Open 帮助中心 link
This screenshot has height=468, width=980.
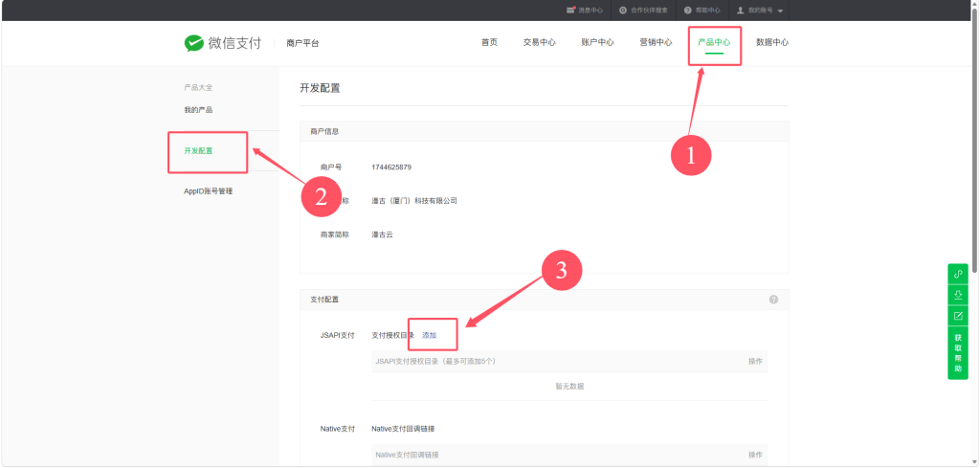707,10
